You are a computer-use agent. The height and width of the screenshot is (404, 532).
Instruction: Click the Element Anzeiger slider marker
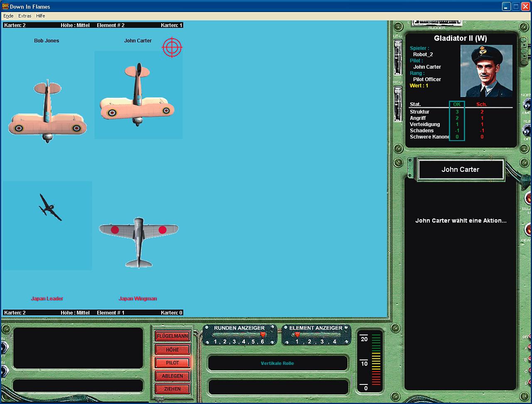click(x=297, y=335)
